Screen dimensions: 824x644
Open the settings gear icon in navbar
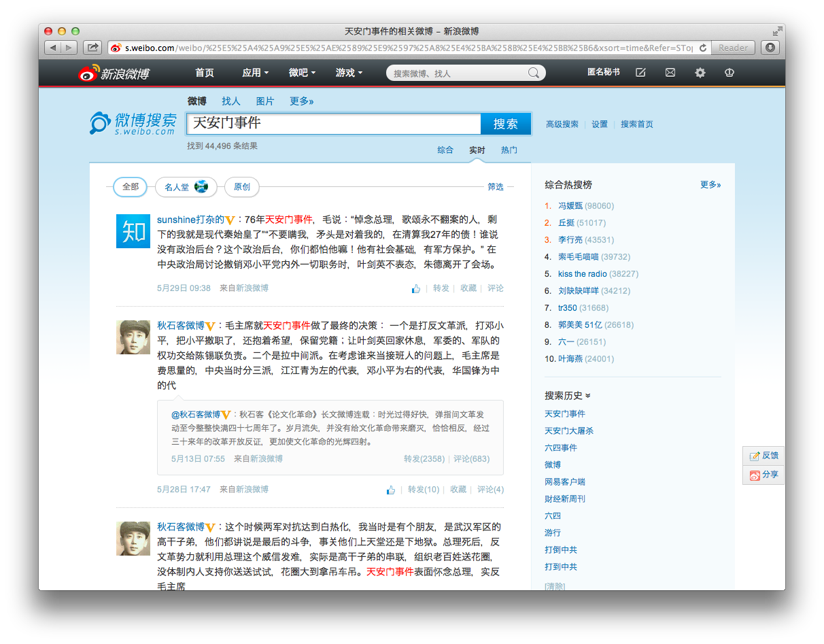[700, 73]
